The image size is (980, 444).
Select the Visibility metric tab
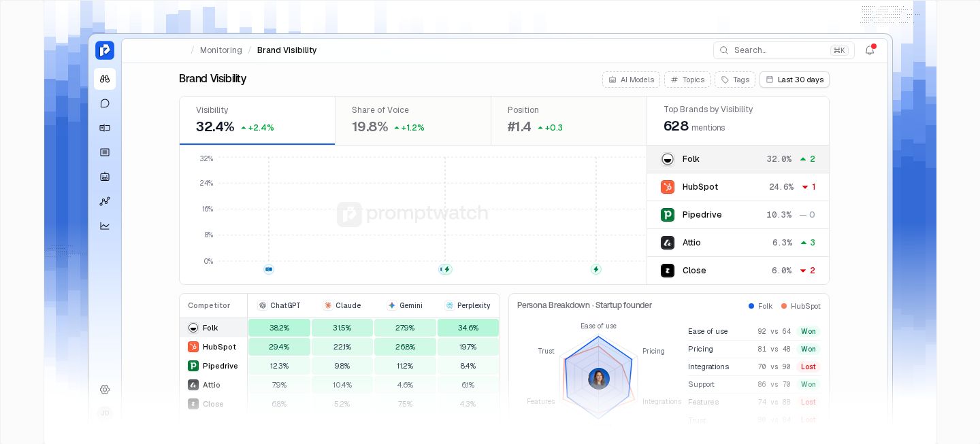point(257,120)
